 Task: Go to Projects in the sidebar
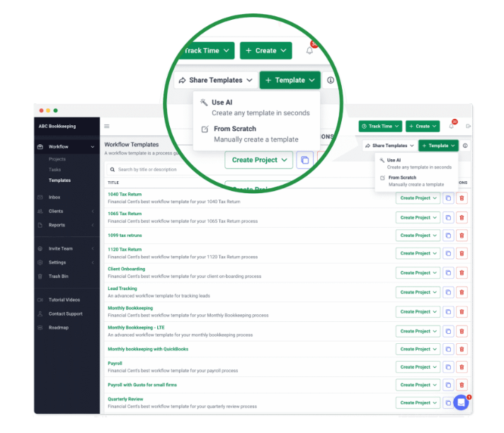(x=57, y=159)
